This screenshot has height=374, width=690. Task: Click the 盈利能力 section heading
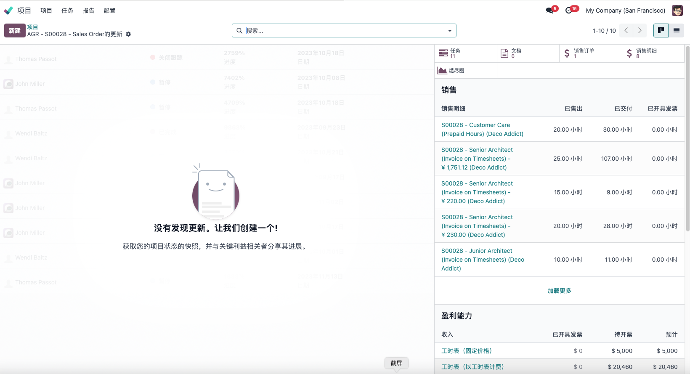point(457,315)
